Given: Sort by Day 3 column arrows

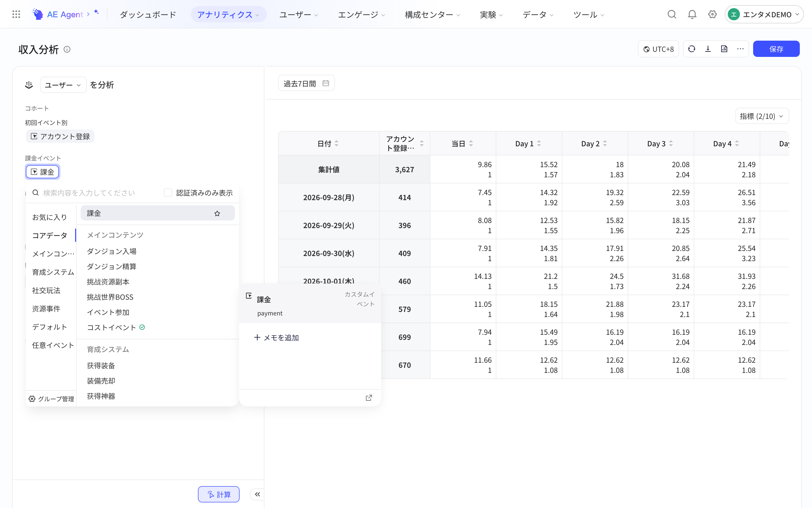Looking at the screenshot, I should [x=671, y=144].
